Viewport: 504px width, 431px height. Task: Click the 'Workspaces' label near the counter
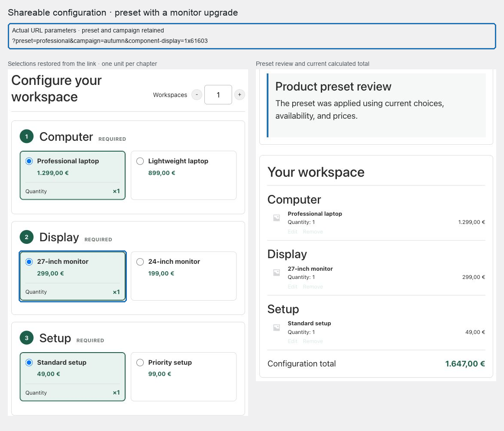click(x=170, y=95)
